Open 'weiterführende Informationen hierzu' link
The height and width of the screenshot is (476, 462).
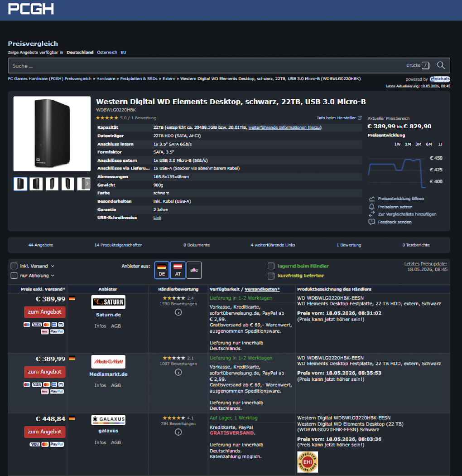pos(284,127)
